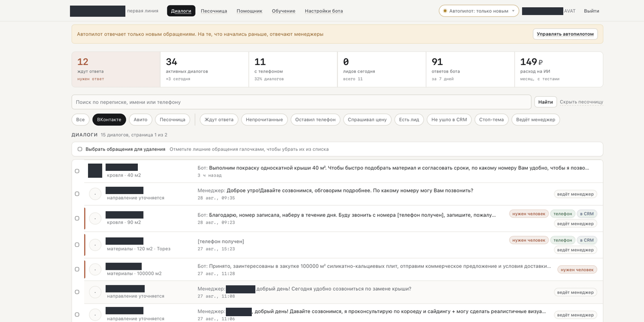Open the Песочница tab in the top navigation

coord(214,11)
